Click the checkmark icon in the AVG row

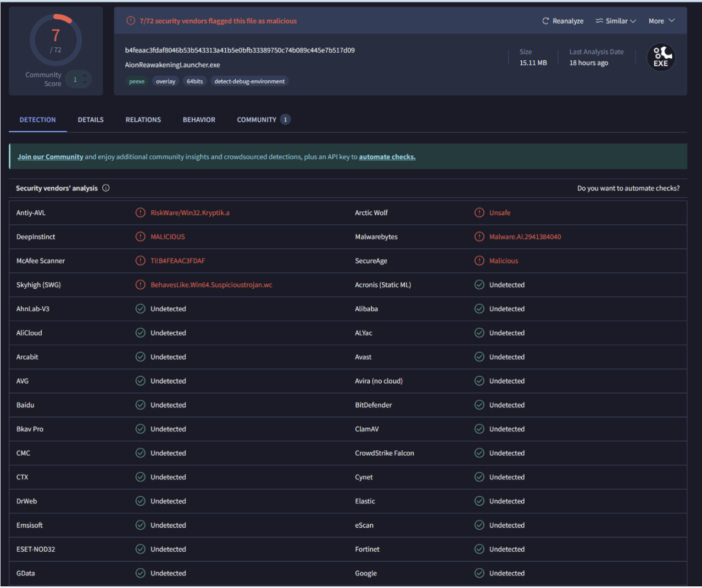pos(141,381)
